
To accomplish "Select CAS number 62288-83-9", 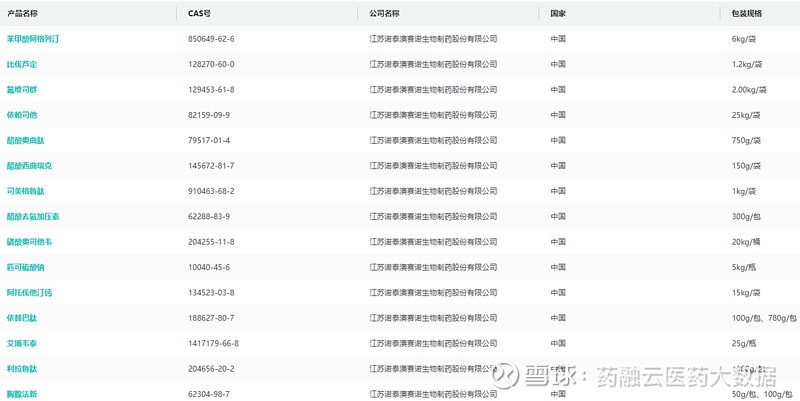I will click(209, 216).
